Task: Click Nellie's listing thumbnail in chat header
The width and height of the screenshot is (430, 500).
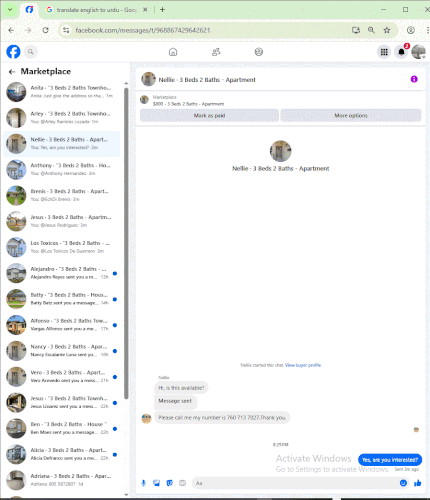Action: [148, 79]
